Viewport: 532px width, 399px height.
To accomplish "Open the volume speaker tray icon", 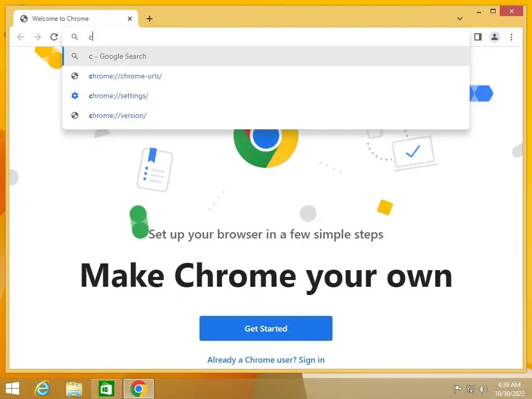I will pyautogui.click(x=483, y=389).
